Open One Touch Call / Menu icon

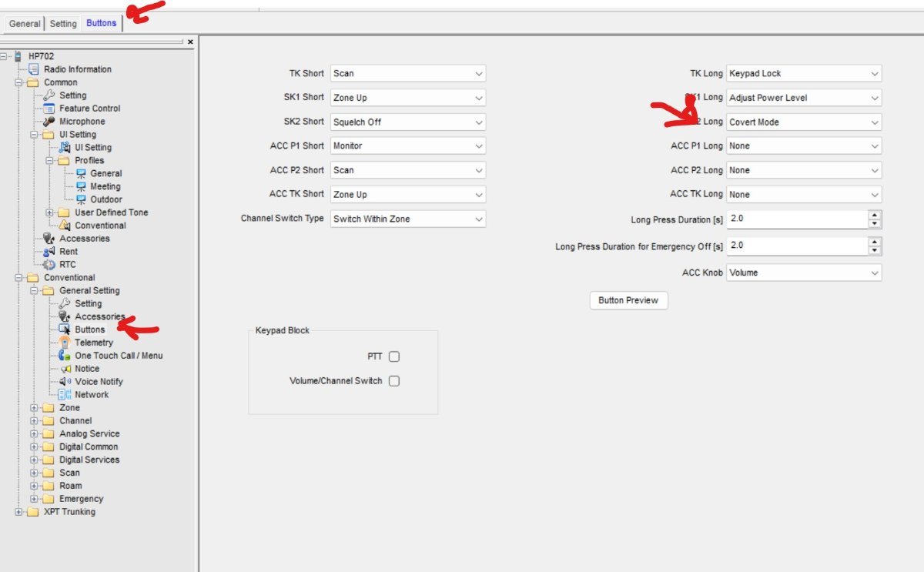(65, 356)
